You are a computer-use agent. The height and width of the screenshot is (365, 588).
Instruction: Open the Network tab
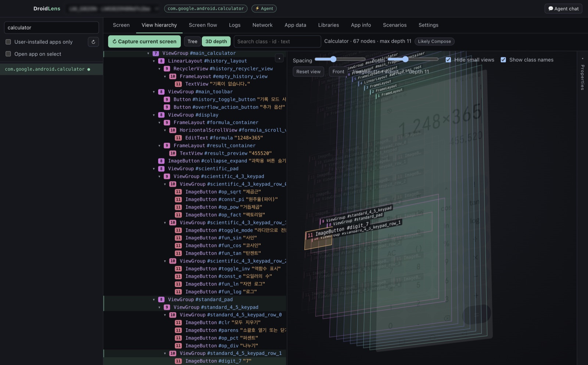pyautogui.click(x=262, y=25)
